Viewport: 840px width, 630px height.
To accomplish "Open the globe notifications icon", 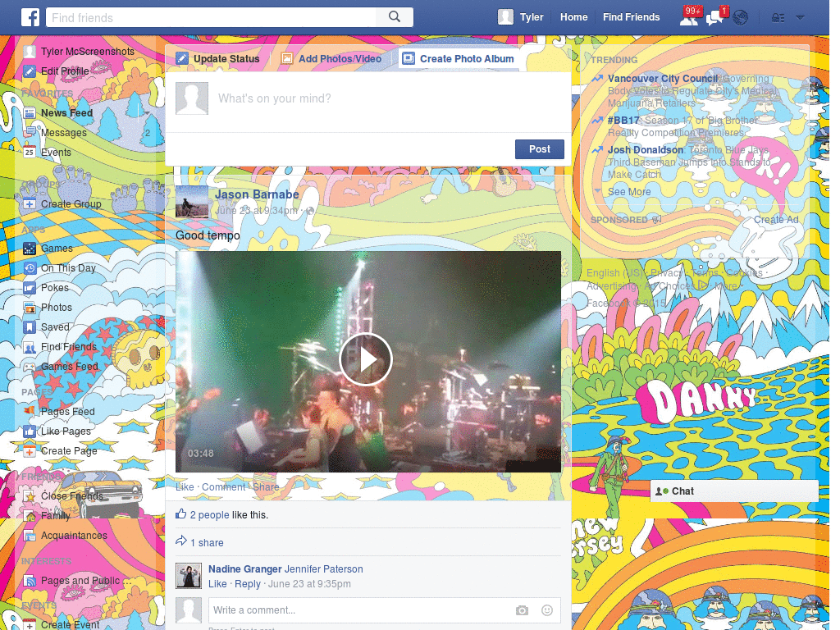I will pyautogui.click(x=741, y=18).
